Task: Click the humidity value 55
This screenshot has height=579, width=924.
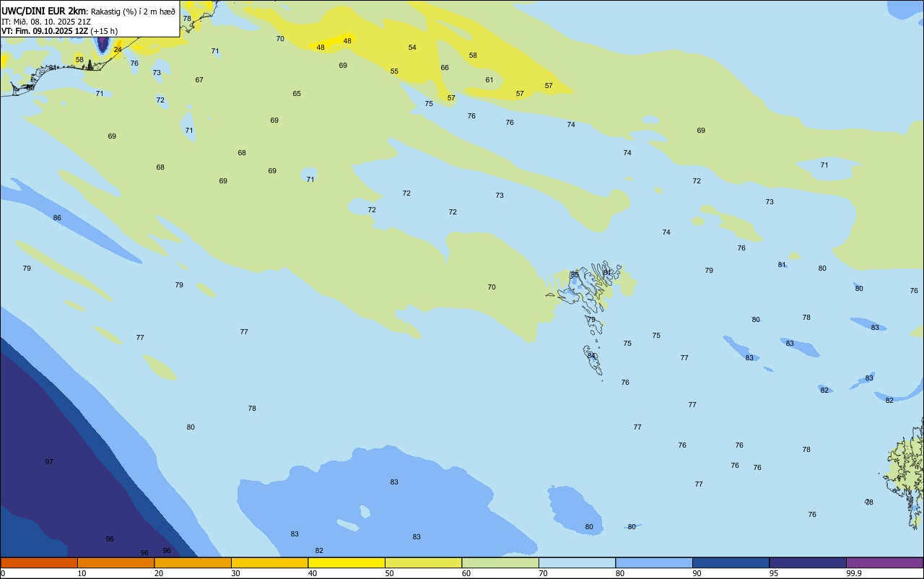Action: click(x=394, y=71)
